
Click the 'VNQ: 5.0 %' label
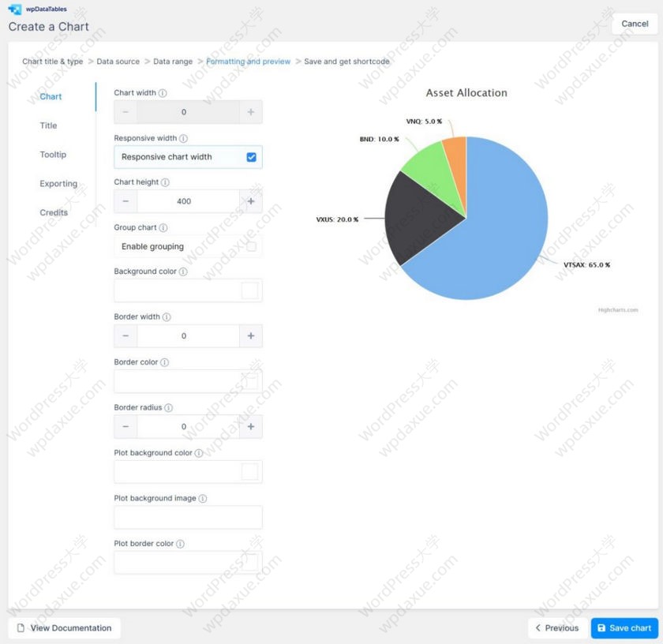click(x=424, y=122)
